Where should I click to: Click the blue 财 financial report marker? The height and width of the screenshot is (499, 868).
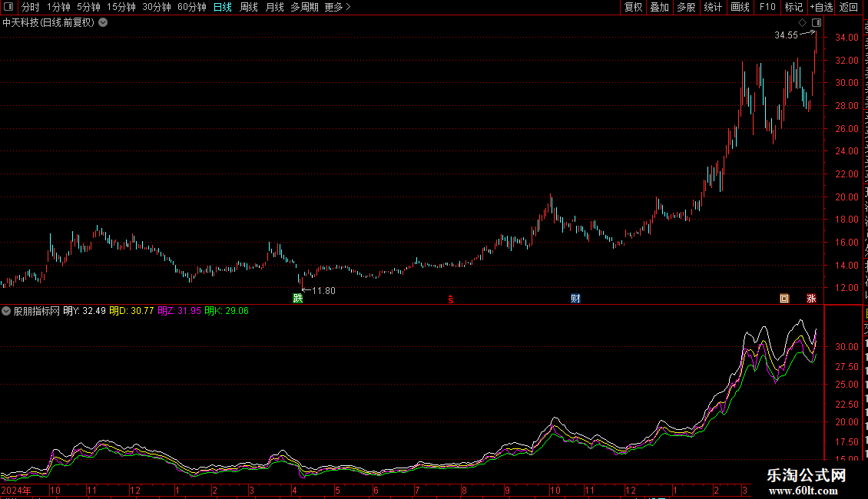coord(575,298)
